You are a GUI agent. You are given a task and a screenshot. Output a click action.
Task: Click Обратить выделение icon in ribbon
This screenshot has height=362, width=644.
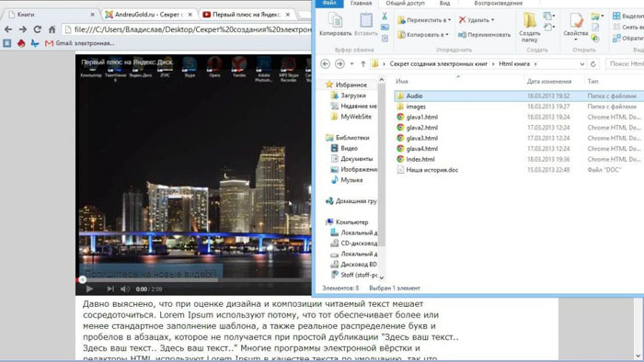pyautogui.click(x=616, y=38)
